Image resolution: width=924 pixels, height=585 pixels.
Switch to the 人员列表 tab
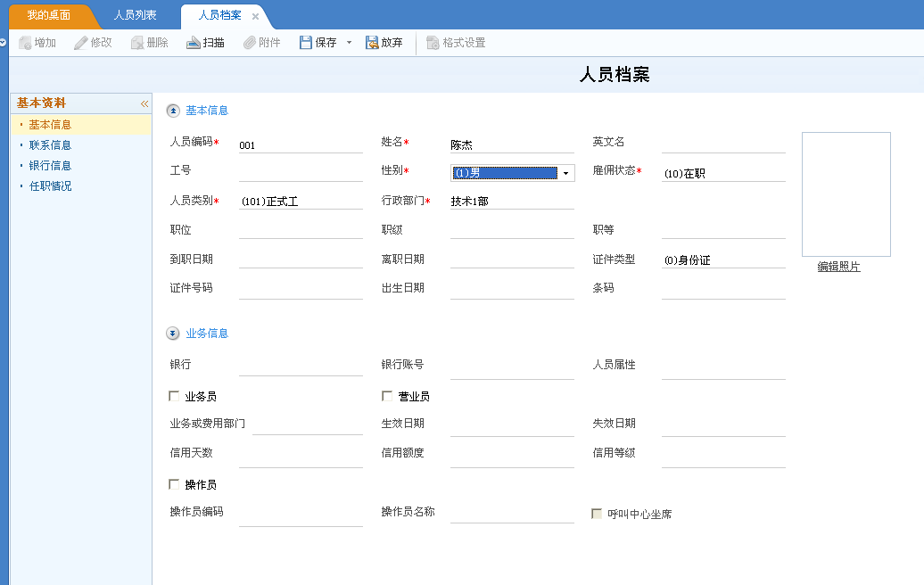pos(136,14)
